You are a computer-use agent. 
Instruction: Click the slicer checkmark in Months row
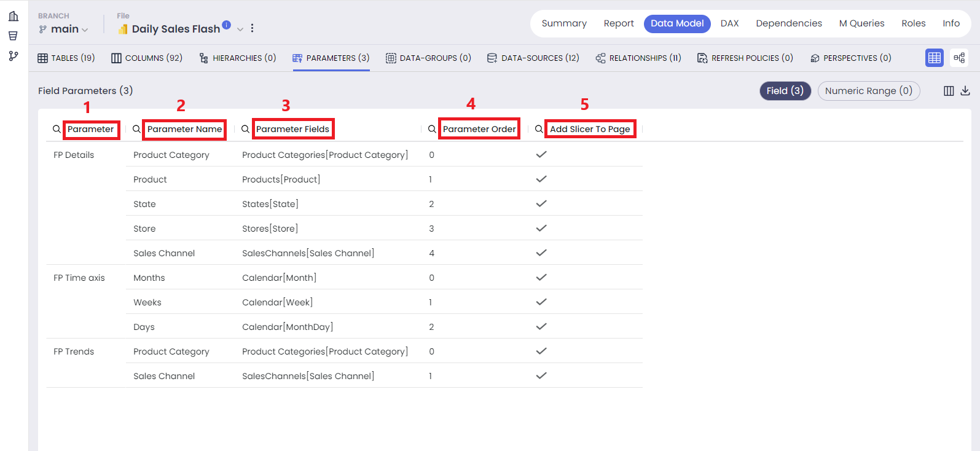pos(541,277)
